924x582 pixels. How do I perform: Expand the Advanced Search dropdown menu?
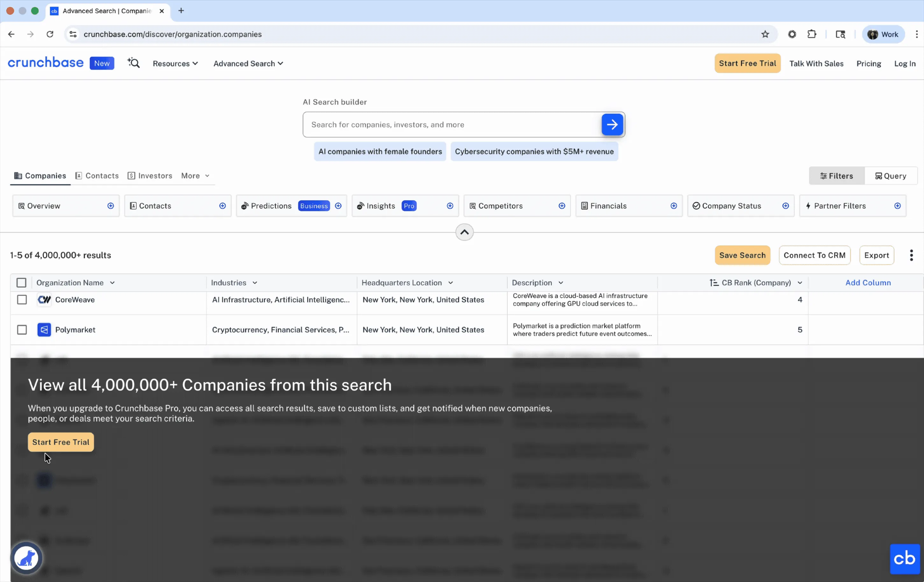[x=248, y=64]
